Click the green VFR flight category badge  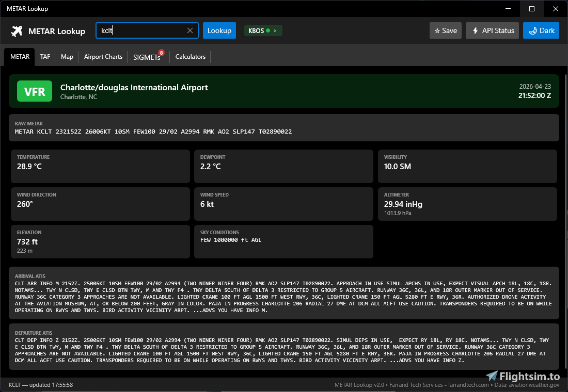[x=35, y=91]
